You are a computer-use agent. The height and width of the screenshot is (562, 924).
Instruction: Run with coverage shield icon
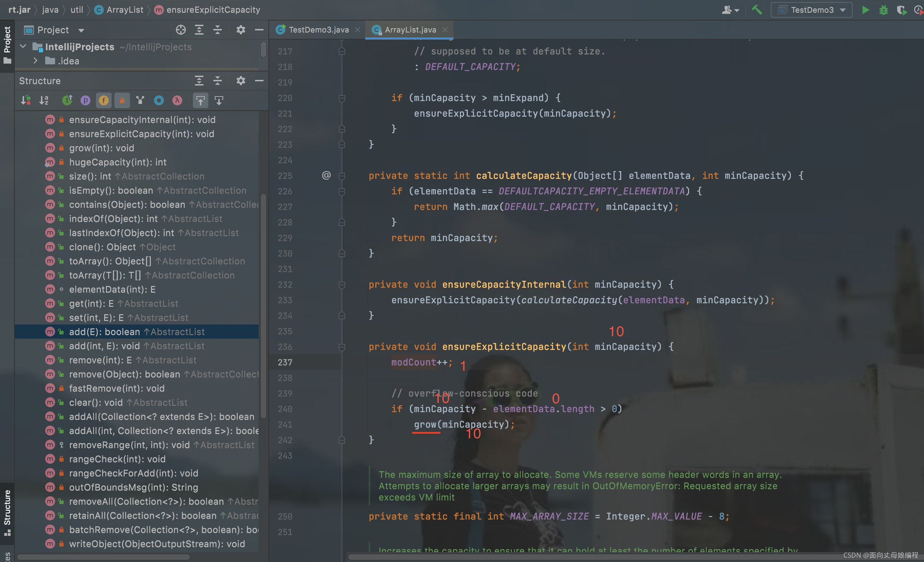pyautogui.click(x=901, y=10)
